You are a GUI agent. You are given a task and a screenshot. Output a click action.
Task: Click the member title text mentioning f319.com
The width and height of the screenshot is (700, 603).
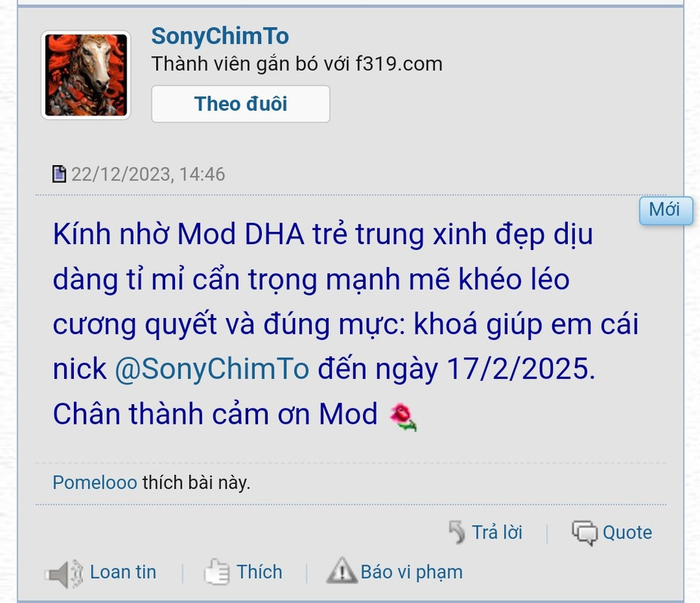point(297,64)
